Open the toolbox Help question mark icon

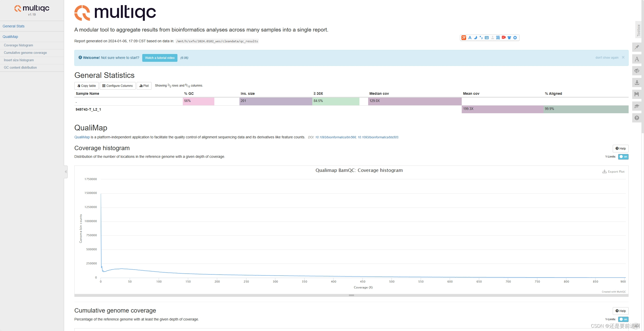pyautogui.click(x=637, y=118)
